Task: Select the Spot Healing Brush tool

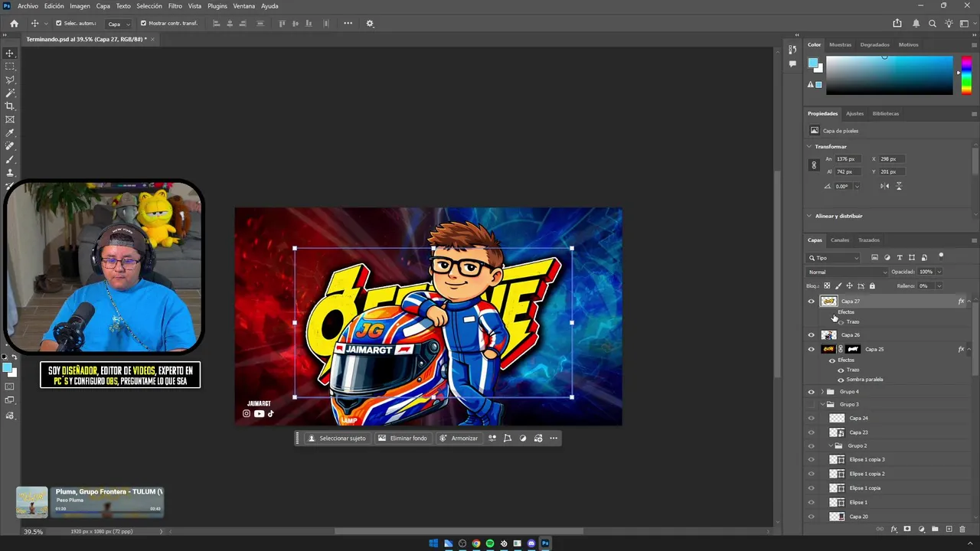Action: pyautogui.click(x=10, y=146)
